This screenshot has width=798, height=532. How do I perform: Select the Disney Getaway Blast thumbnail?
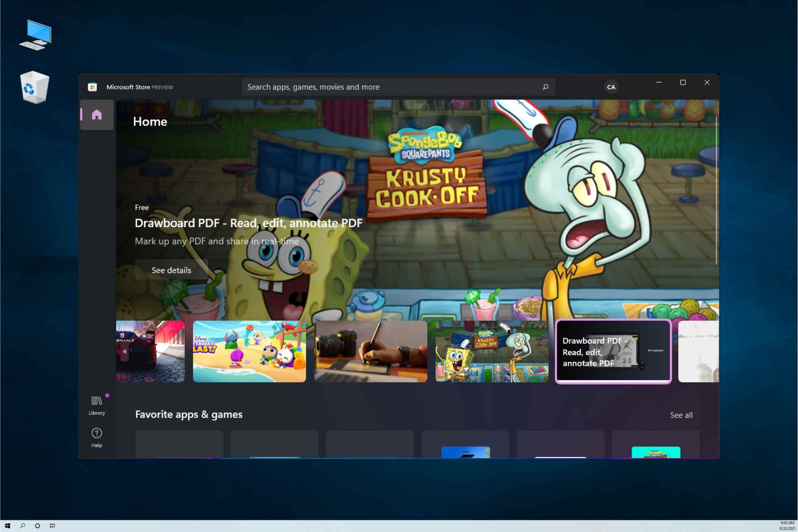[249, 351]
